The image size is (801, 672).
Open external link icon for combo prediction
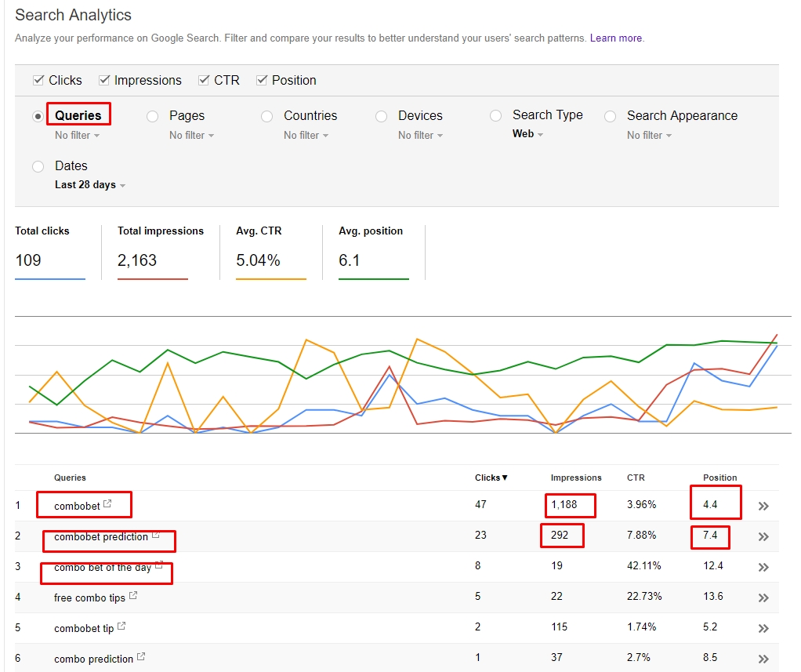(141, 658)
